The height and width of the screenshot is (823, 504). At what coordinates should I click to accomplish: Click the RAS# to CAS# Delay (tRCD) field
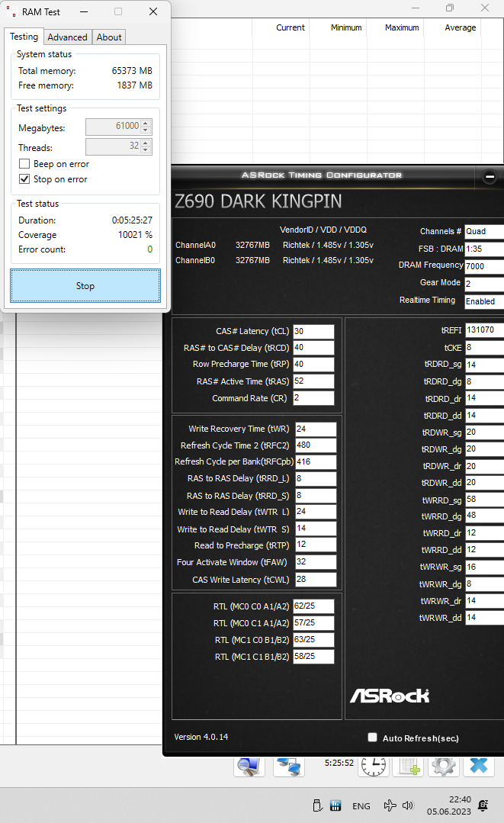coord(313,348)
